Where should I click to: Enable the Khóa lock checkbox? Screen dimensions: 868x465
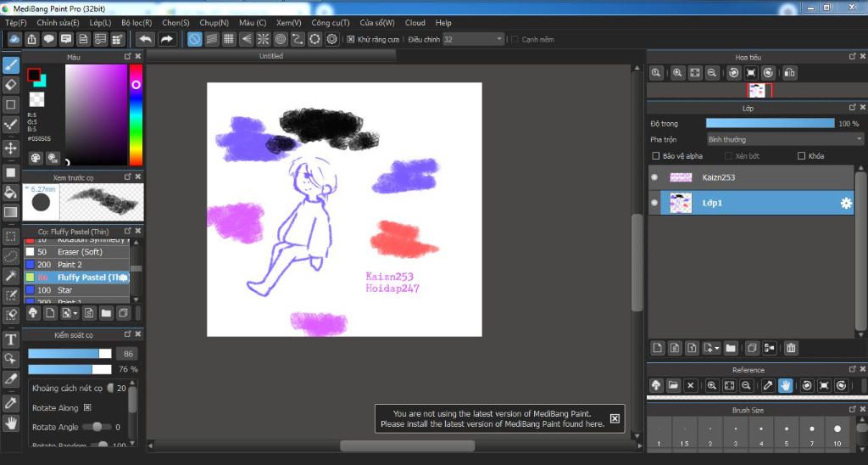[x=801, y=156]
